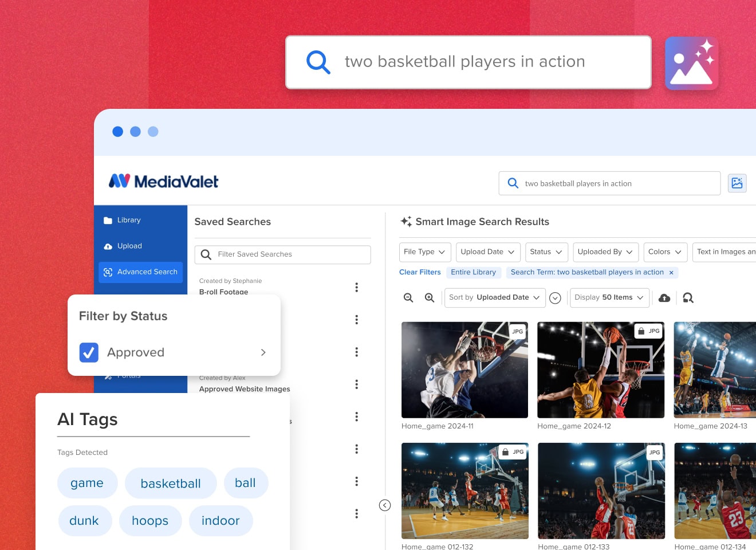This screenshot has height=550, width=756.
Task: Select the basketball AI tag
Action: tap(171, 483)
